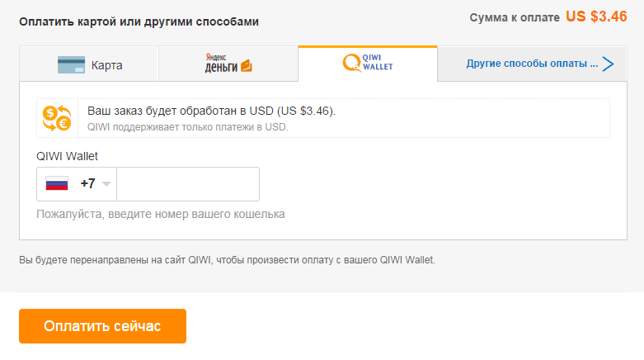Click the Ваш заказ будет обработан message
This screenshot has height=360, width=644.
tap(212, 111)
